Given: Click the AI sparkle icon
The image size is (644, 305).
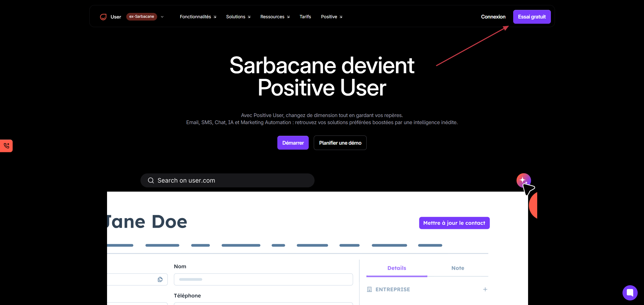Looking at the screenshot, I should click(x=524, y=180).
